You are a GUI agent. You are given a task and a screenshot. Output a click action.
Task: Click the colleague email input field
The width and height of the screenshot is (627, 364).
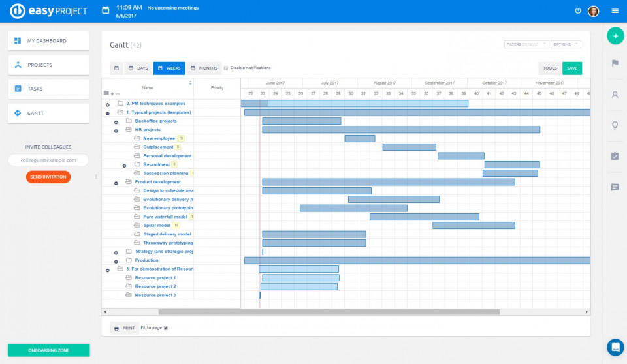point(48,160)
